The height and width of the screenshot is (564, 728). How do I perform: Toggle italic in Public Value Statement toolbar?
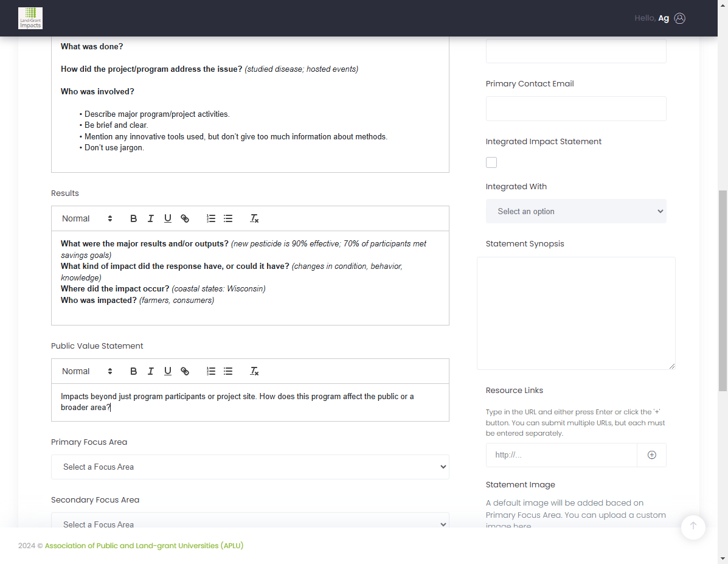coord(150,371)
